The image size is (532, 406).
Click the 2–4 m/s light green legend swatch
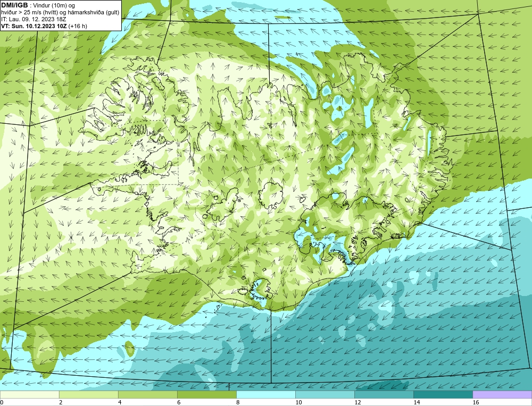tap(88, 394)
